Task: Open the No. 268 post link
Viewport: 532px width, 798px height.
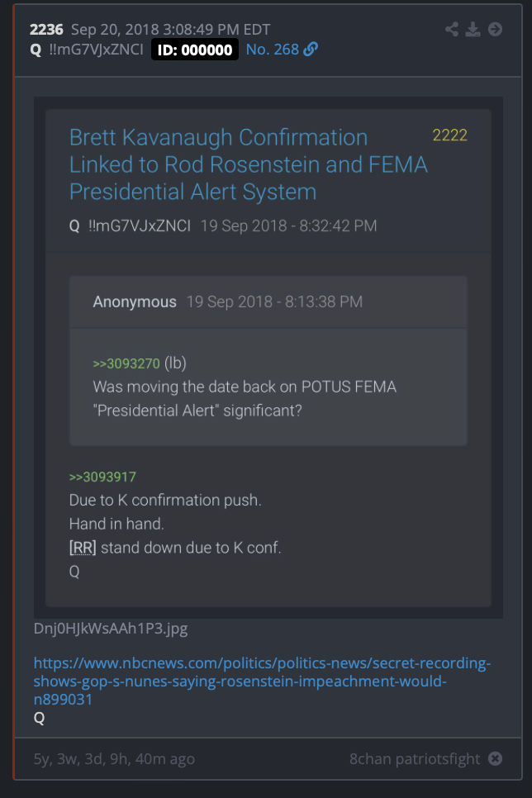Action: [x=273, y=50]
